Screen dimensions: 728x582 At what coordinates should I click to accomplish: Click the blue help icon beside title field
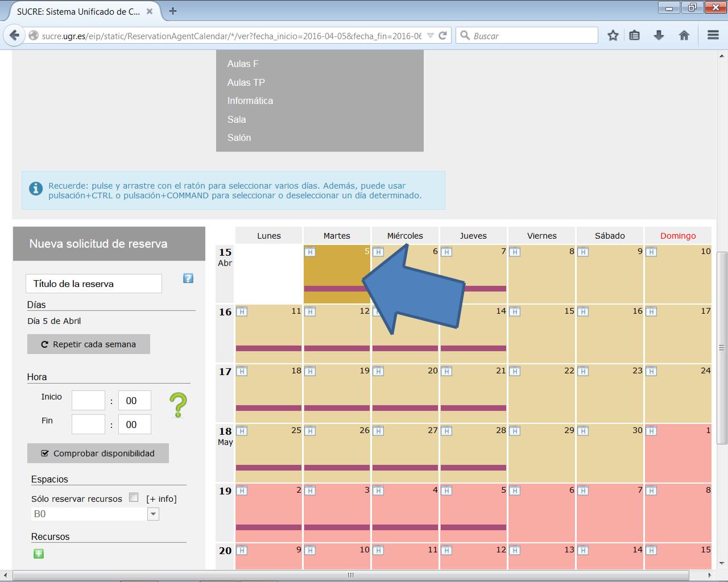tap(188, 278)
